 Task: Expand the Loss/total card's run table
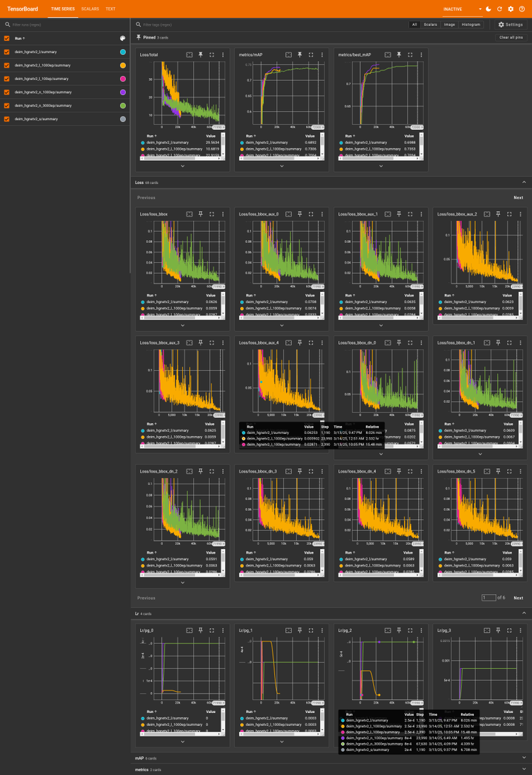[183, 166]
